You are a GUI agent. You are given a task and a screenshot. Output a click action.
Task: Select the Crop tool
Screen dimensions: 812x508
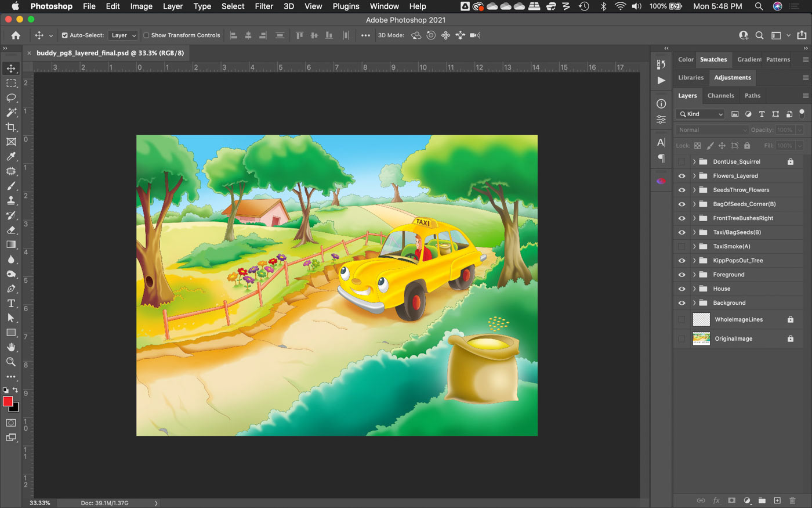pyautogui.click(x=11, y=127)
